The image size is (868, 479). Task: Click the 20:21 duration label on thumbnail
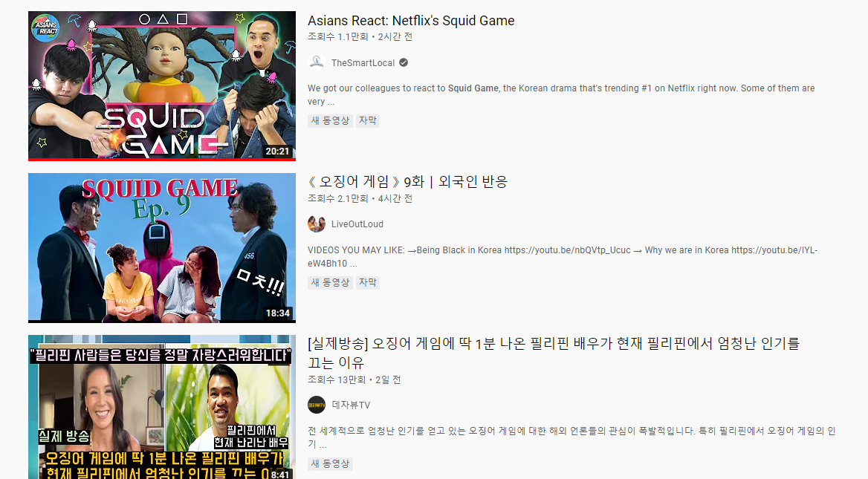click(277, 151)
